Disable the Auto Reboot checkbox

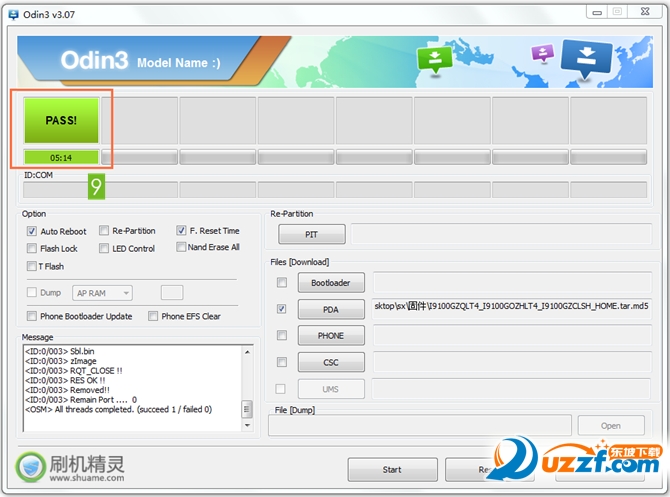point(32,231)
